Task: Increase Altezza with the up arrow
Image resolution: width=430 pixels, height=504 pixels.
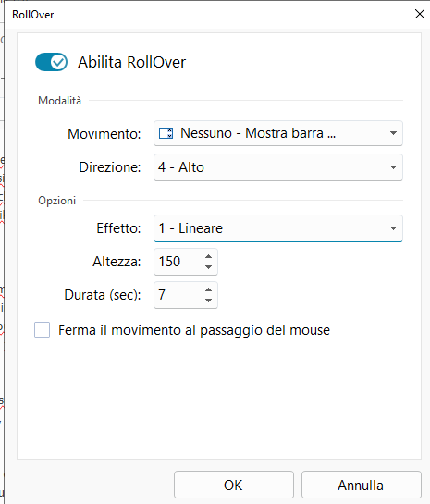Action: click(209, 256)
